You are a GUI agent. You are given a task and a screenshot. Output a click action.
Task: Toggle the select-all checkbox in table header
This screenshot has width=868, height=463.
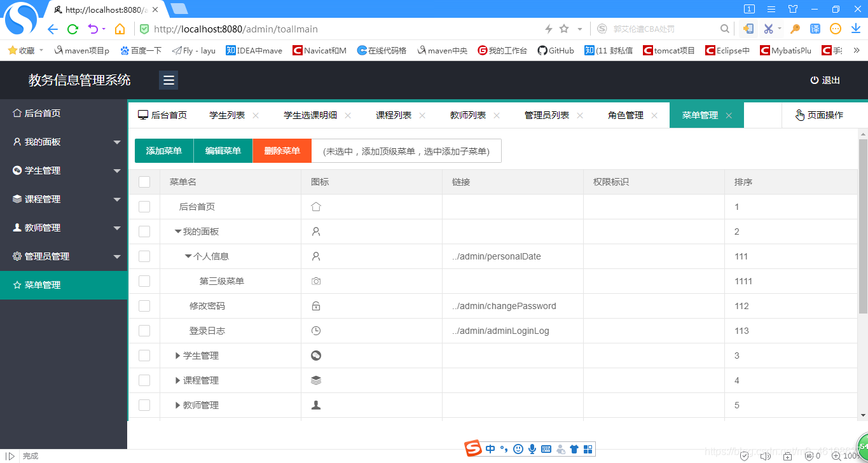pos(144,182)
